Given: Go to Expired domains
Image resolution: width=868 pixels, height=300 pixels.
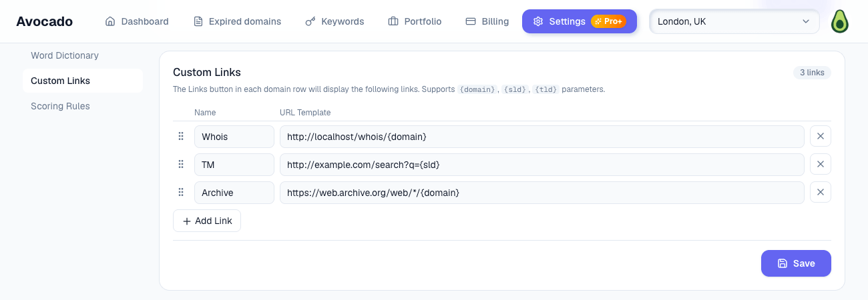Looking at the screenshot, I should click(x=237, y=21).
